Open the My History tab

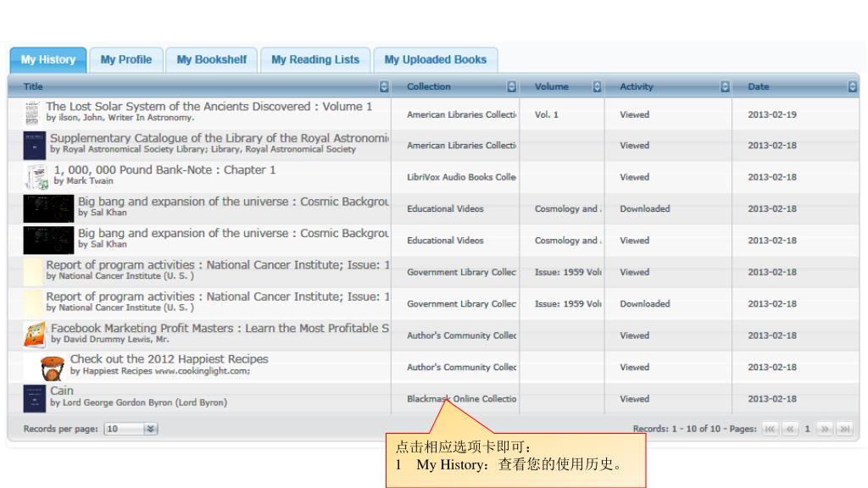point(48,60)
